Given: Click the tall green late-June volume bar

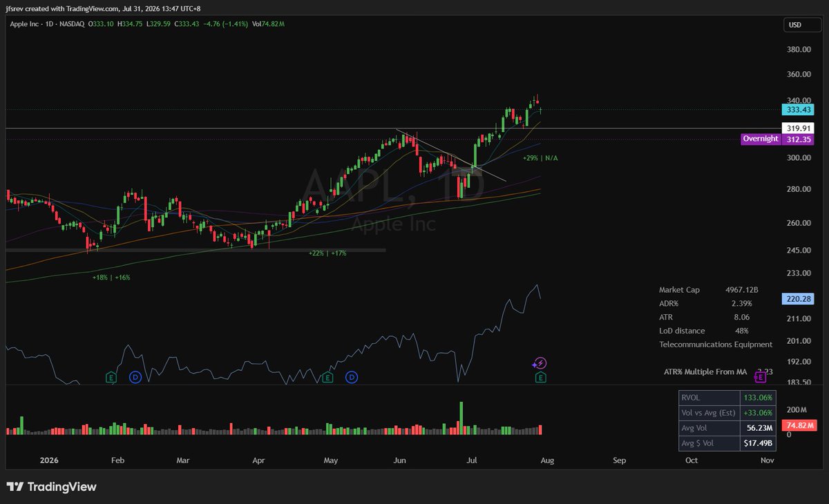Looking at the screenshot, I should pos(461,418).
